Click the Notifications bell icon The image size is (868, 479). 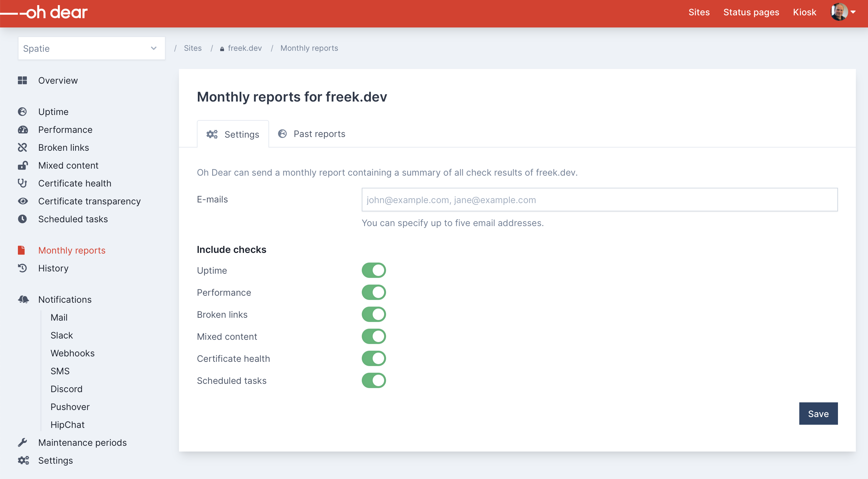pyautogui.click(x=23, y=299)
